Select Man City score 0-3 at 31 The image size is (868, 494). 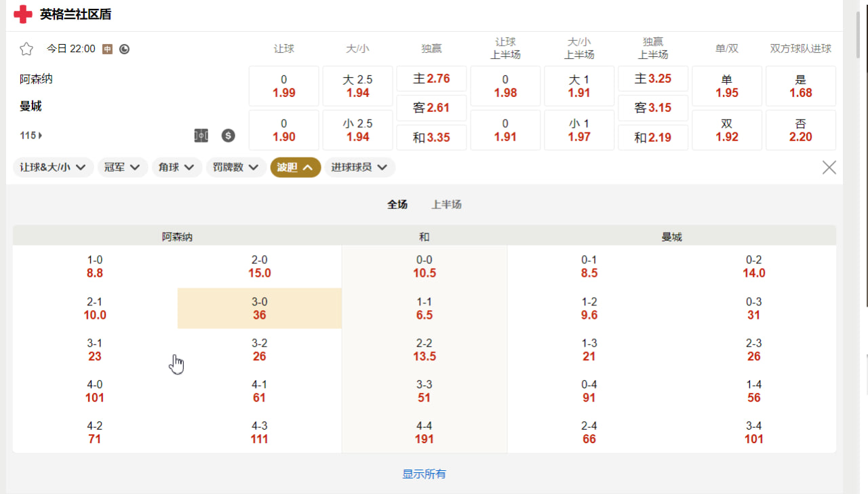(754, 308)
